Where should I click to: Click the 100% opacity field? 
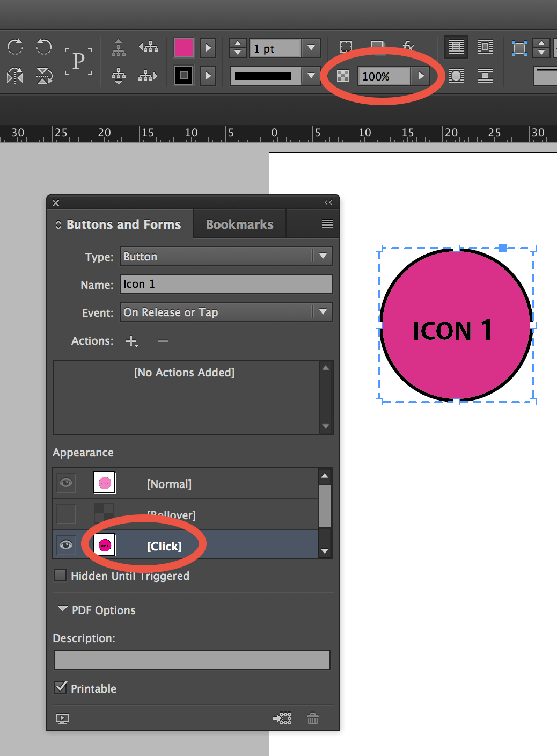point(384,76)
